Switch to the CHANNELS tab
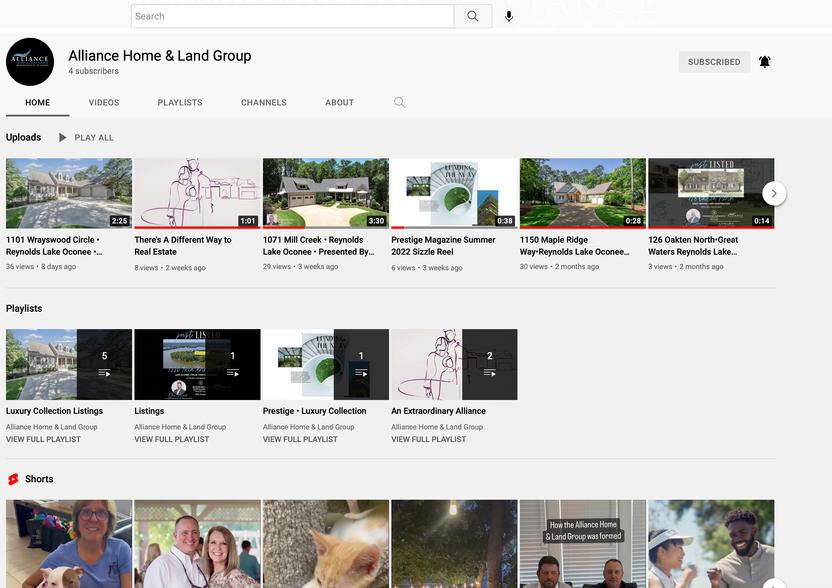The height and width of the screenshot is (588, 832). pos(264,102)
